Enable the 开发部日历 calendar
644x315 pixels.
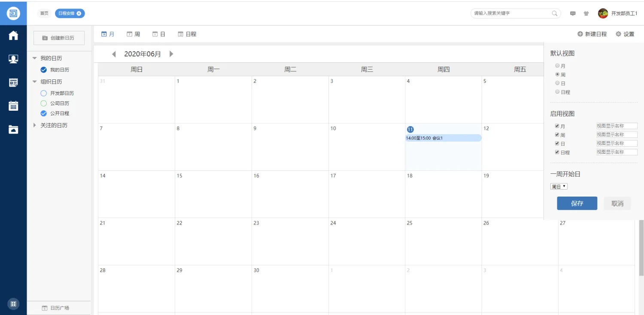pyautogui.click(x=43, y=93)
